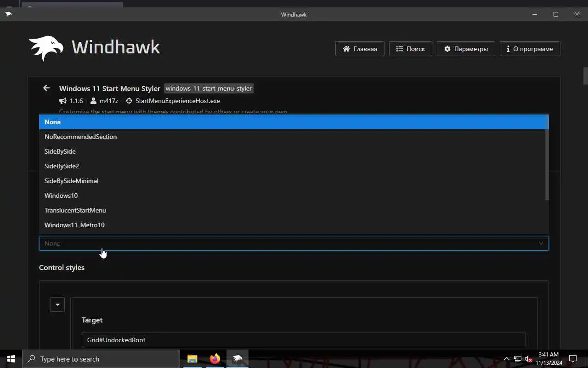The image size is (588, 368).
Task: Click the version 1.1.6 megaphone icon
Action: (x=63, y=101)
